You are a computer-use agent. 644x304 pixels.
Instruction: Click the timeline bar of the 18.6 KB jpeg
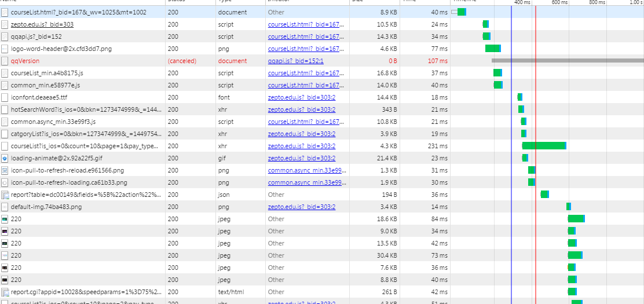pyautogui.click(x=576, y=218)
